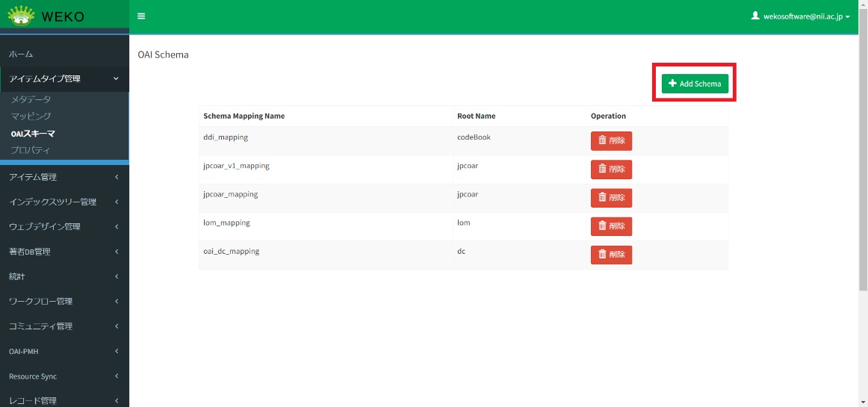Image resolution: width=868 pixels, height=407 pixels.
Task: Click the WEKO logo icon
Action: [x=21, y=16]
